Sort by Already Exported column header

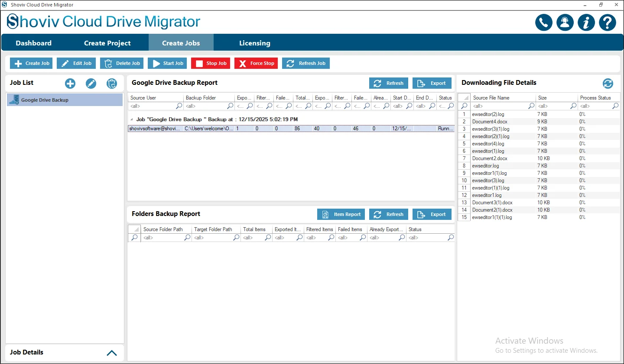(386, 229)
